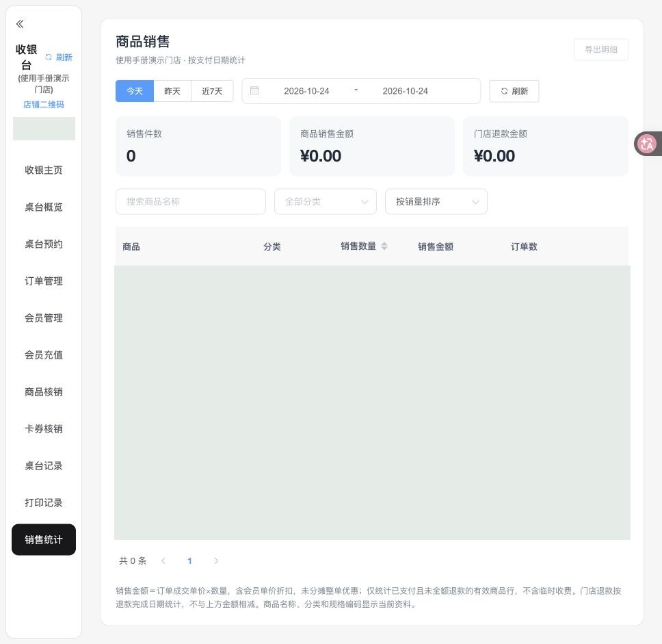Click the 销售件数 summary card
The width and height of the screenshot is (662, 644).
(198, 146)
